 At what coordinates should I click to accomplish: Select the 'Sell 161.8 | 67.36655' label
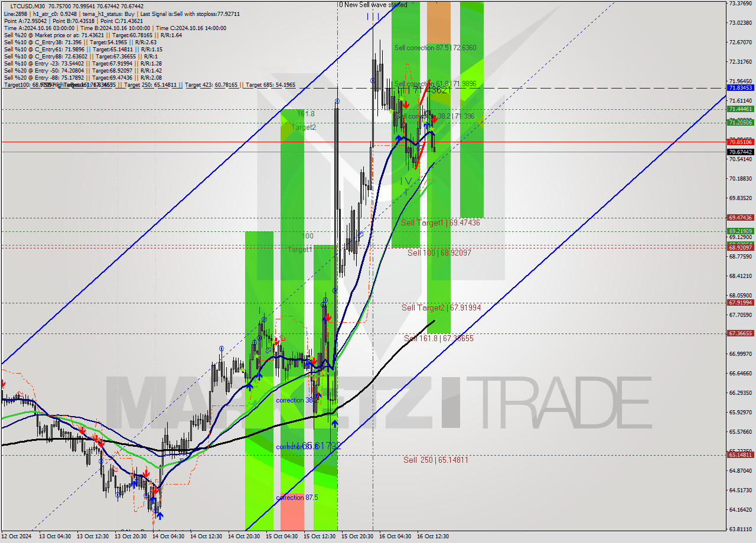pos(439,338)
